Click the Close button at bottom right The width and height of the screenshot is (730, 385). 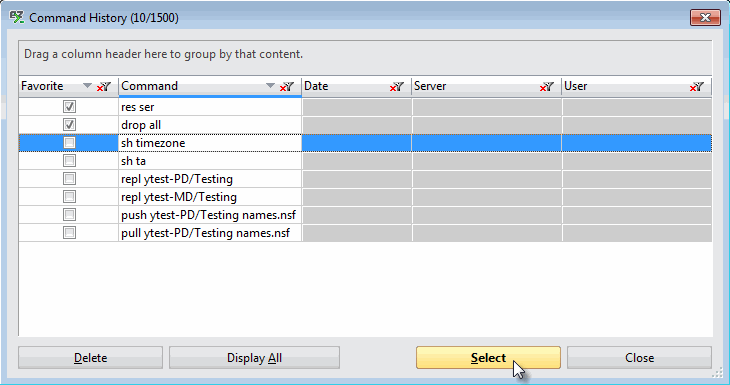639,358
